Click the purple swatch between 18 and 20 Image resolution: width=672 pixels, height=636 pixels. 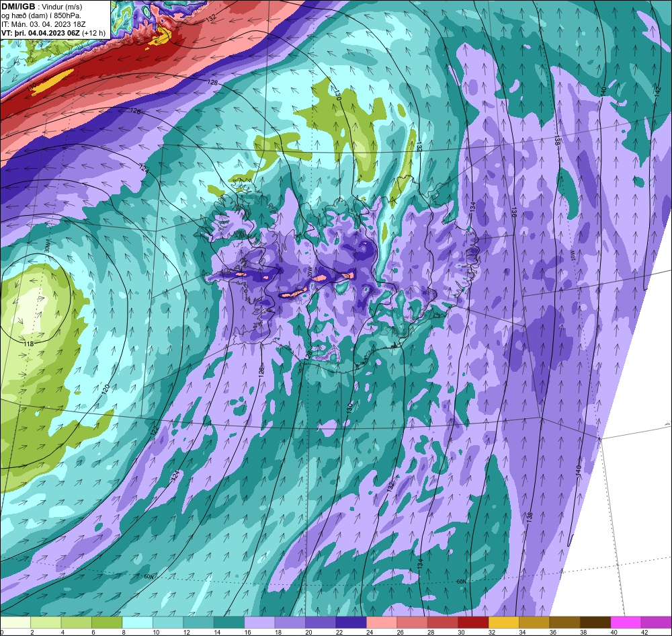290,623
